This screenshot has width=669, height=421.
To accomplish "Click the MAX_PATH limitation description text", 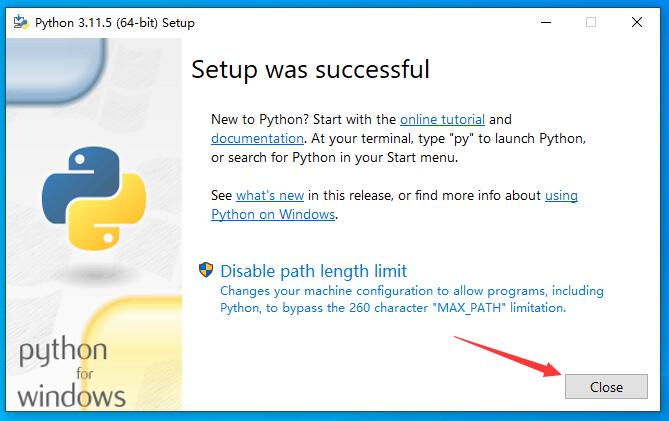I will pyautogui.click(x=411, y=300).
